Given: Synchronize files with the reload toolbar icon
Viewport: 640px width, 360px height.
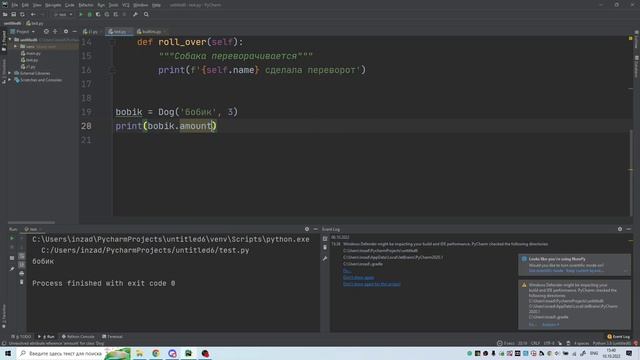Looking at the screenshot, I should pyautogui.click(x=22, y=14).
